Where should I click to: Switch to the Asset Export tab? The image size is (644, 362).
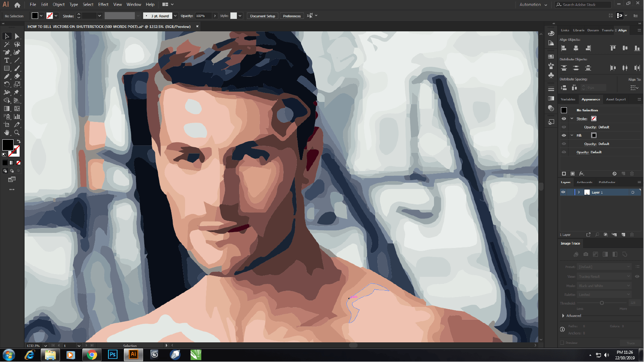(616, 99)
